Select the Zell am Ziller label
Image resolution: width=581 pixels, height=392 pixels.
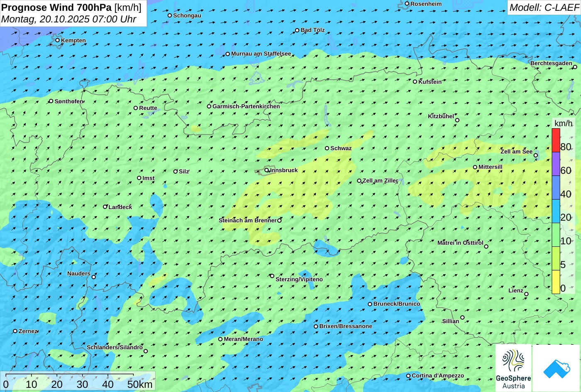coord(381,180)
